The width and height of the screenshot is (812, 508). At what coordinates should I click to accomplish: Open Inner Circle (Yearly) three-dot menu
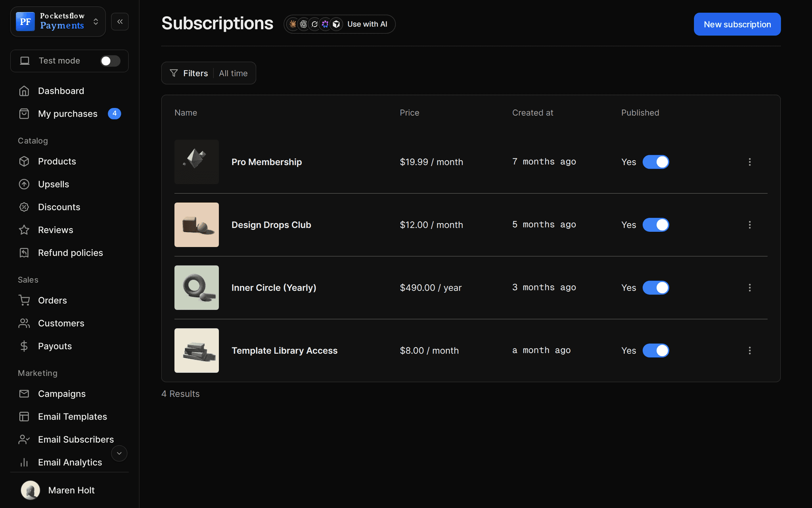point(749,288)
